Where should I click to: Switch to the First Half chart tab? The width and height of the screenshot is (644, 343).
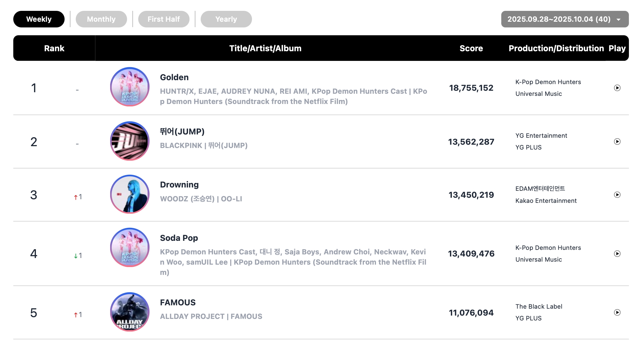[164, 19]
